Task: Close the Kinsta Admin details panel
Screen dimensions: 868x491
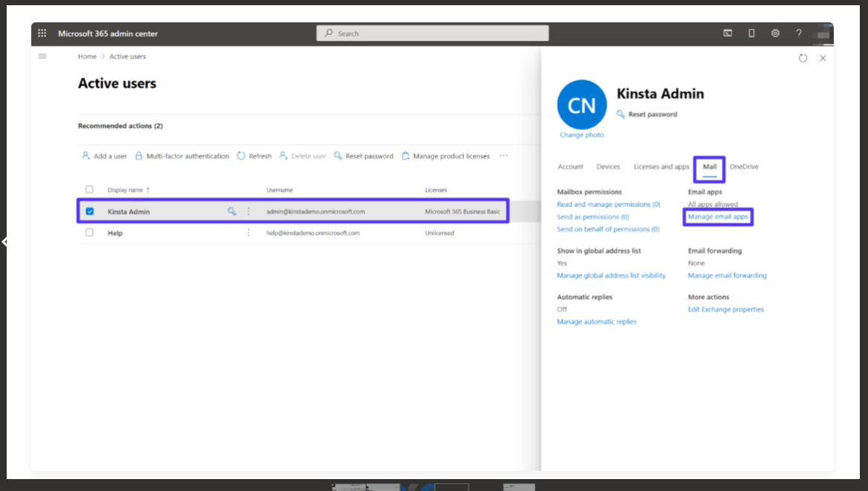Action: (823, 58)
